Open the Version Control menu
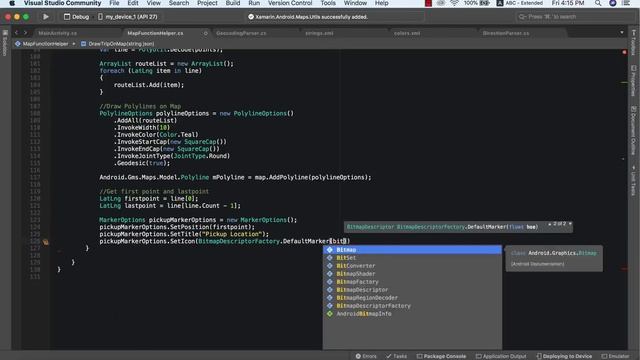This screenshot has height=360, width=640. [290, 3]
